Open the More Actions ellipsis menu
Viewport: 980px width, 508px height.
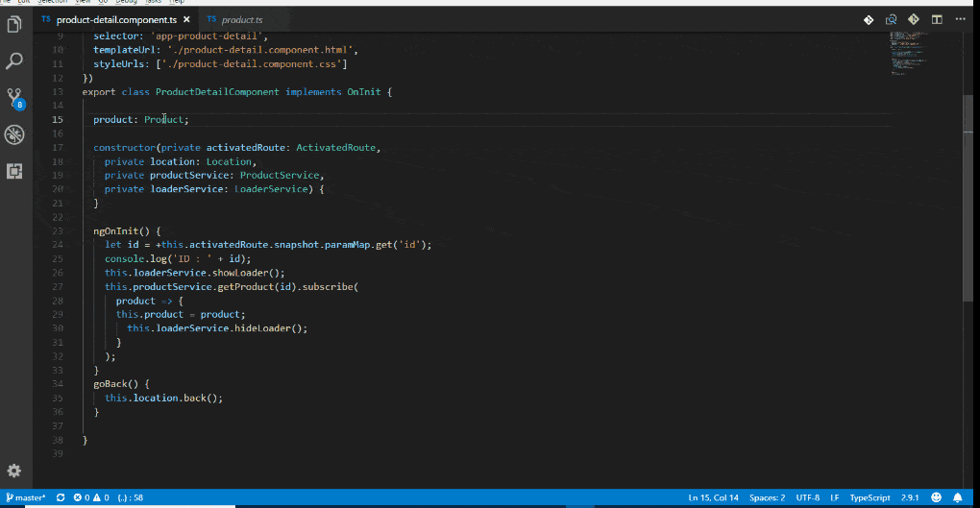pyautogui.click(x=961, y=19)
